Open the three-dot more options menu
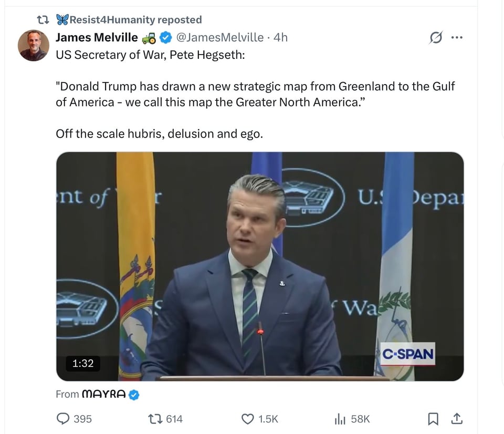 click(457, 38)
